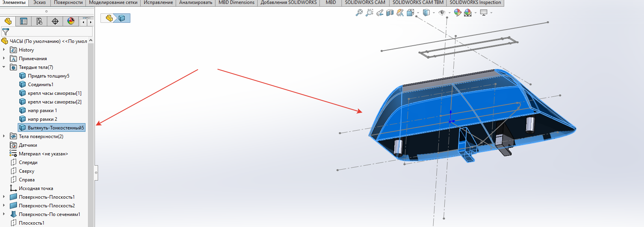Click the Edit Appearance color ball icon
This screenshot has width=644, height=227.
pos(457,13)
